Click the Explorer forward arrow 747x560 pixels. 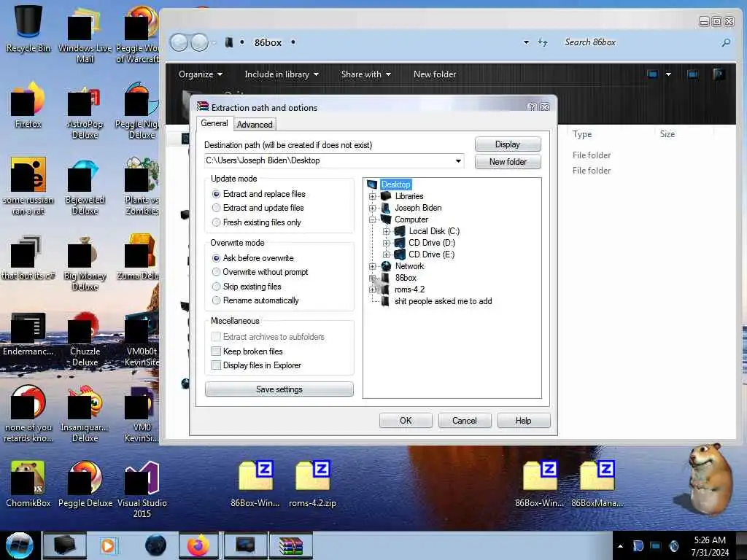[200, 43]
